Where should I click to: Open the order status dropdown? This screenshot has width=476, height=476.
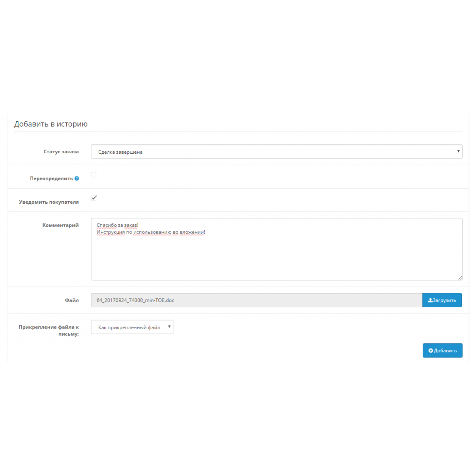coord(276,152)
